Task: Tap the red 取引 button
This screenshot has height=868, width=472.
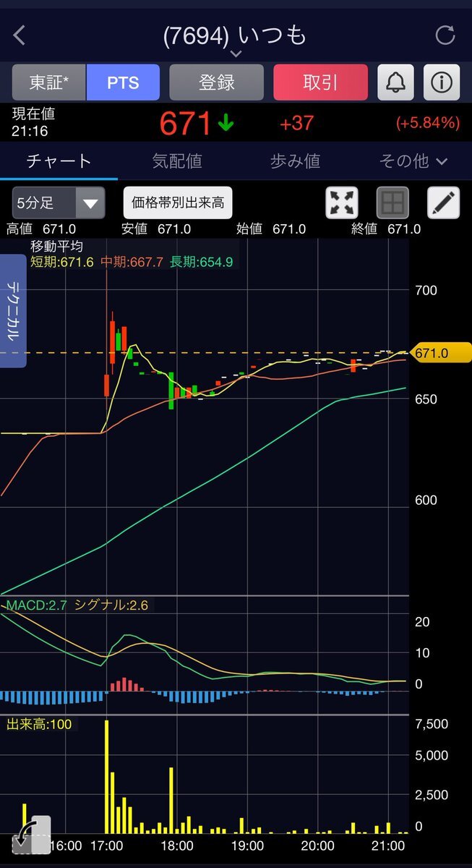Action: (320, 82)
